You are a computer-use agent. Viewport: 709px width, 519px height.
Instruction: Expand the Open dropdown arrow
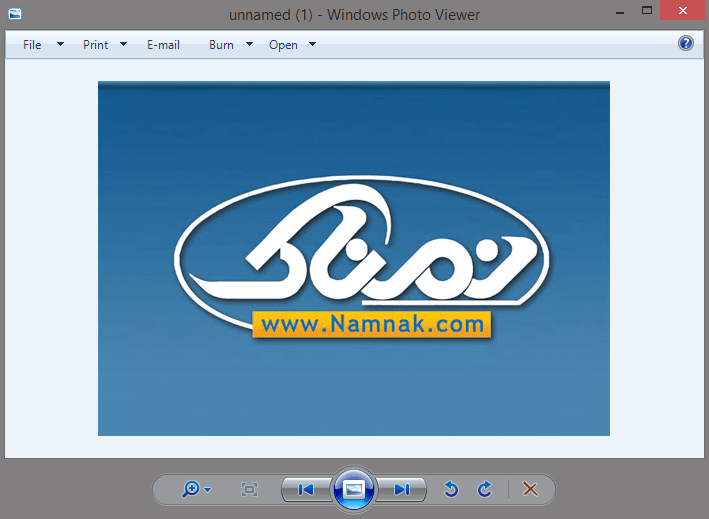point(312,44)
